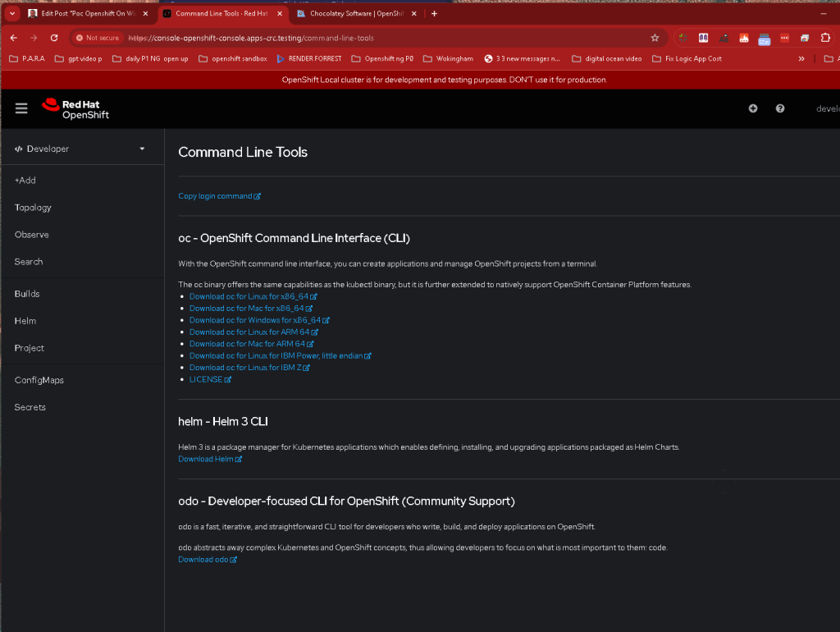Screen dimensions: 840x632
Task: Open Observe in the sidebar
Action: [32, 234]
